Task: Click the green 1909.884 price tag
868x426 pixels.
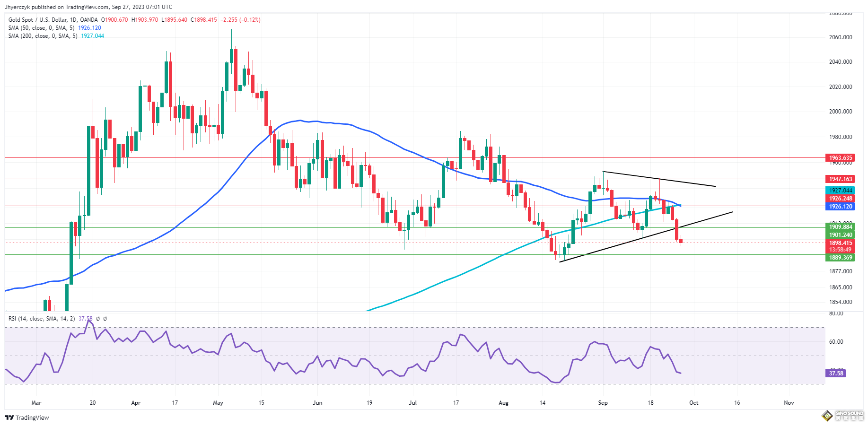Action: click(x=840, y=227)
